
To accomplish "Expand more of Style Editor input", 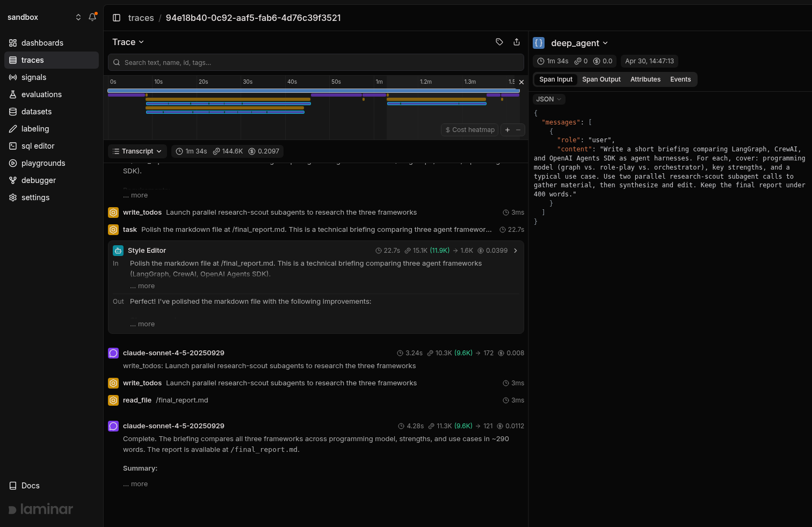I will coord(142,286).
